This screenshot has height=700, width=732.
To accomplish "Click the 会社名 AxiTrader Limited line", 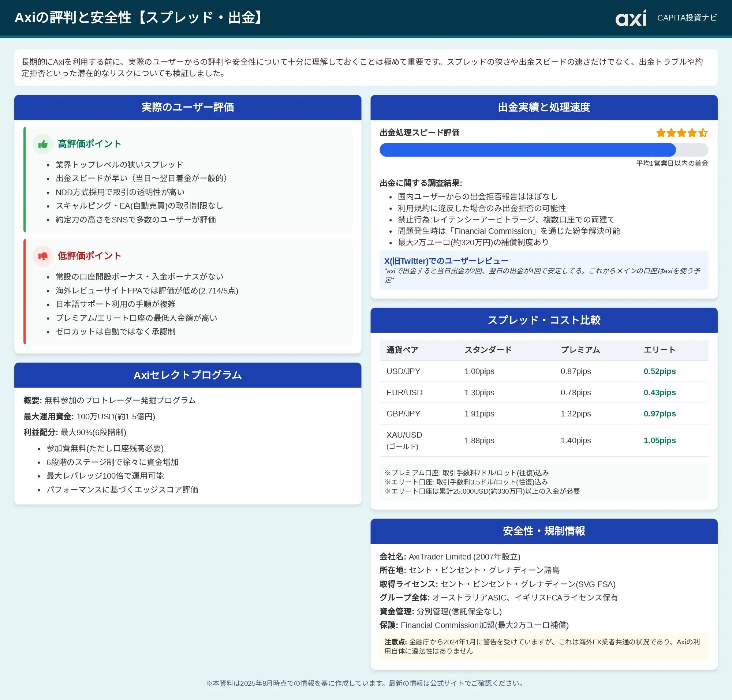I will click(450, 557).
